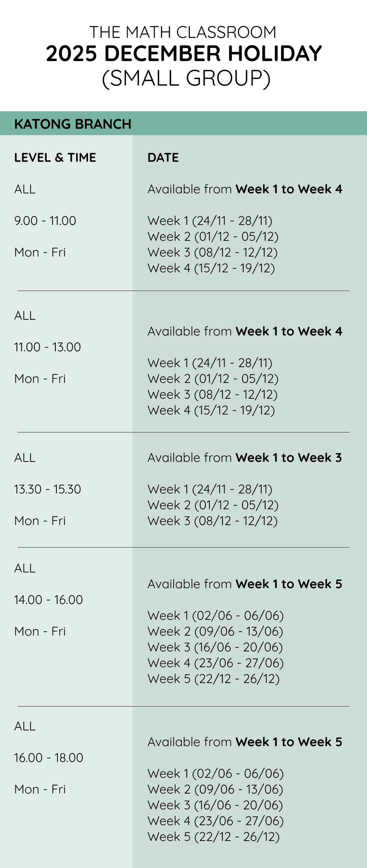The image size is (367, 868).
Task: Select the 9.00 - 11.00 time slot
Action: 45,221
